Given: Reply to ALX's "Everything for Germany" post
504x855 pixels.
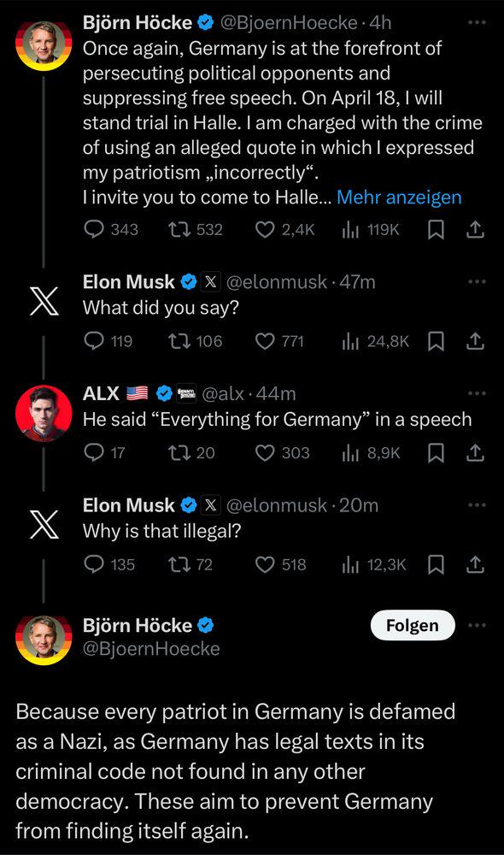Looking at the screenshot, I should (x=94, y=453).
